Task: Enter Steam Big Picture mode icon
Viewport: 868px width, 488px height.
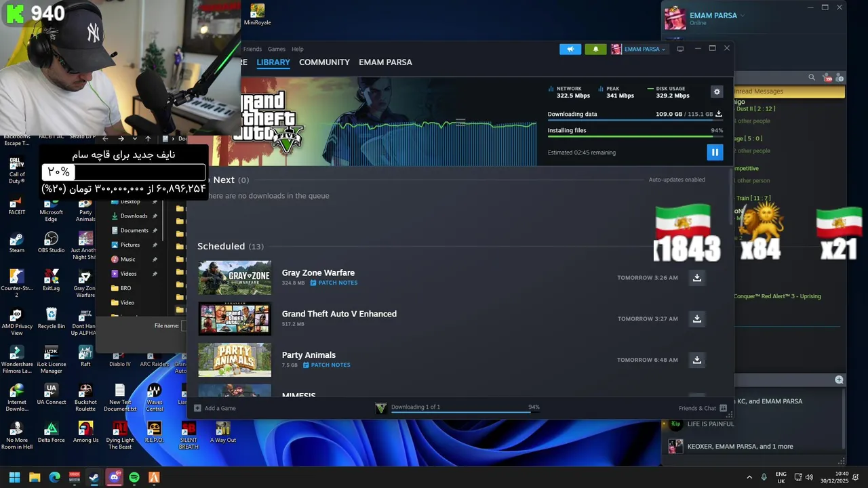Action: tap(680, 49)
